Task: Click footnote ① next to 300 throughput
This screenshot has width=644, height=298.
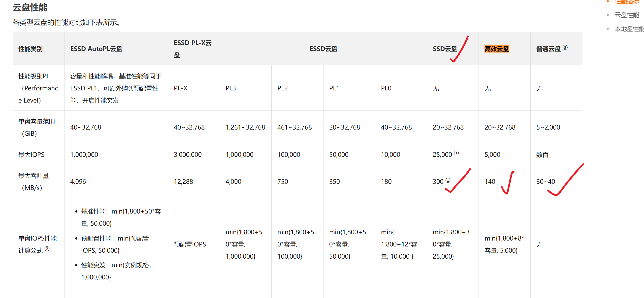Action: pos(448,180)
